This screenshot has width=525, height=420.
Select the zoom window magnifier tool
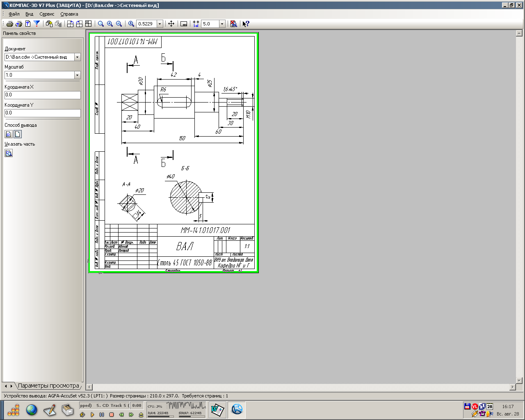(x=100, y=24)
